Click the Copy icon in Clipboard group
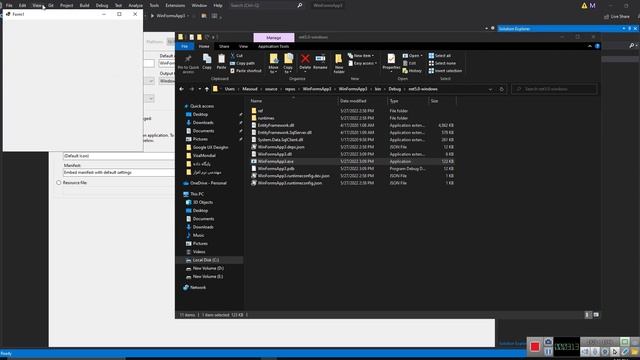The height and width of the screenshot is (360, 640). [207, 62]
